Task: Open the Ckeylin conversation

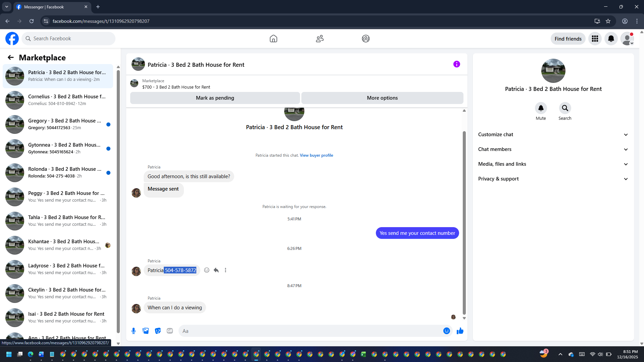Action: 58,294
